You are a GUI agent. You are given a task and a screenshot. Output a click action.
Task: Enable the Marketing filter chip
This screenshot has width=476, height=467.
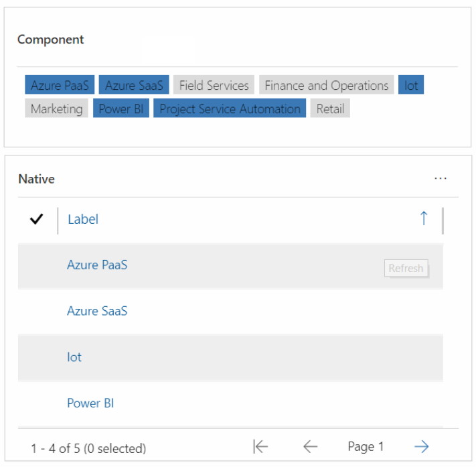[56, 108]
